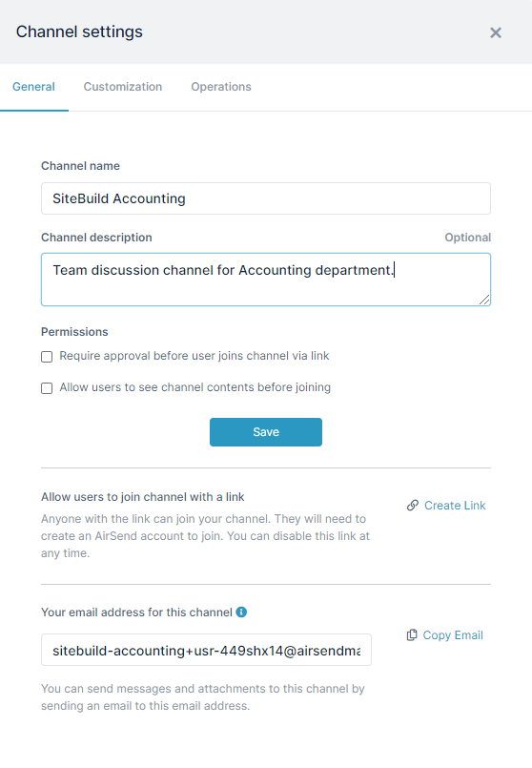Click the channel email address field
Image resolution: width=532 pixels, height=768 pixels.
206,650
